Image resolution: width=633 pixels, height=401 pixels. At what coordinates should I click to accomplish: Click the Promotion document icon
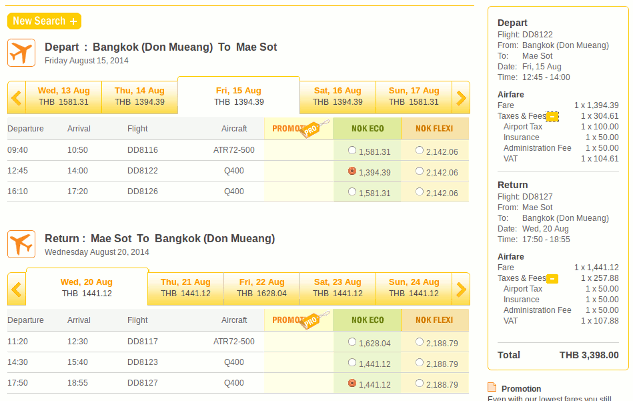click(492, 387)
